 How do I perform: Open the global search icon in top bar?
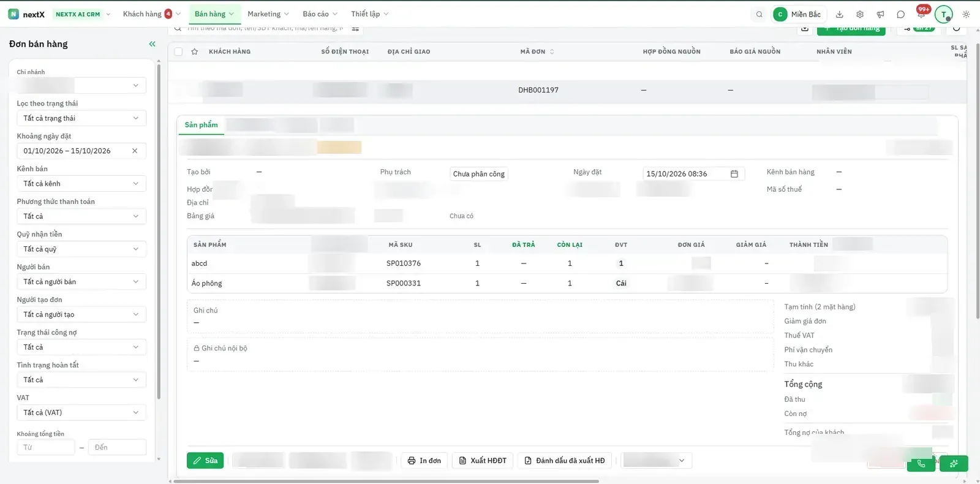(x=759, y=14)
